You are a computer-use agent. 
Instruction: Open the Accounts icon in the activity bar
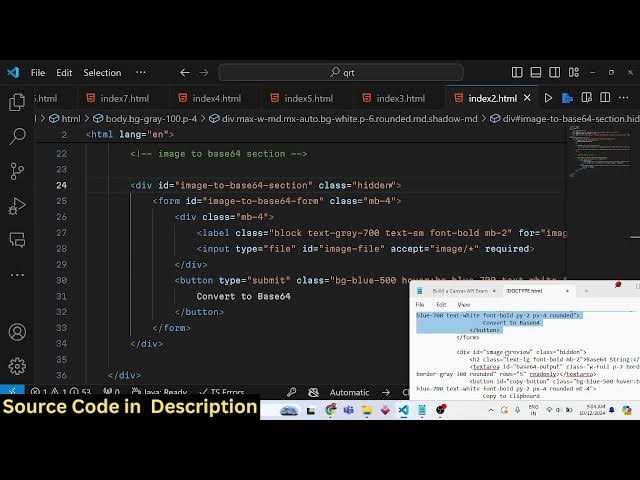tap(17, 332)
